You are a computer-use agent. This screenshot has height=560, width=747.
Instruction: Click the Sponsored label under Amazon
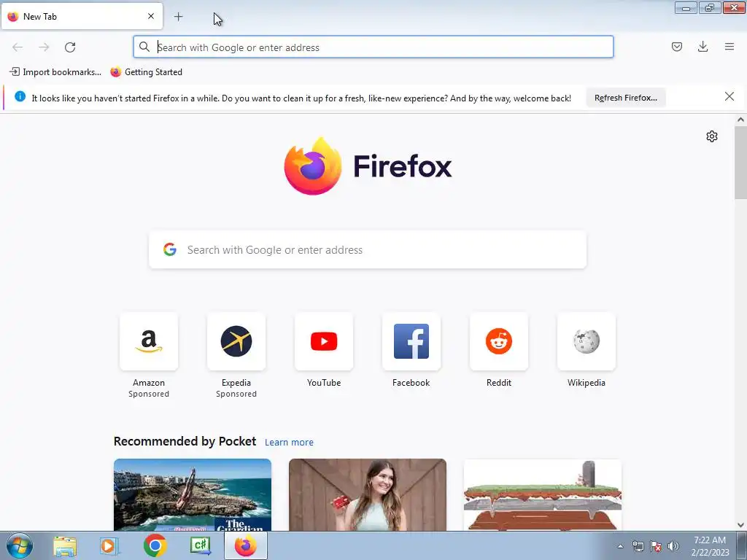(149, 394)
